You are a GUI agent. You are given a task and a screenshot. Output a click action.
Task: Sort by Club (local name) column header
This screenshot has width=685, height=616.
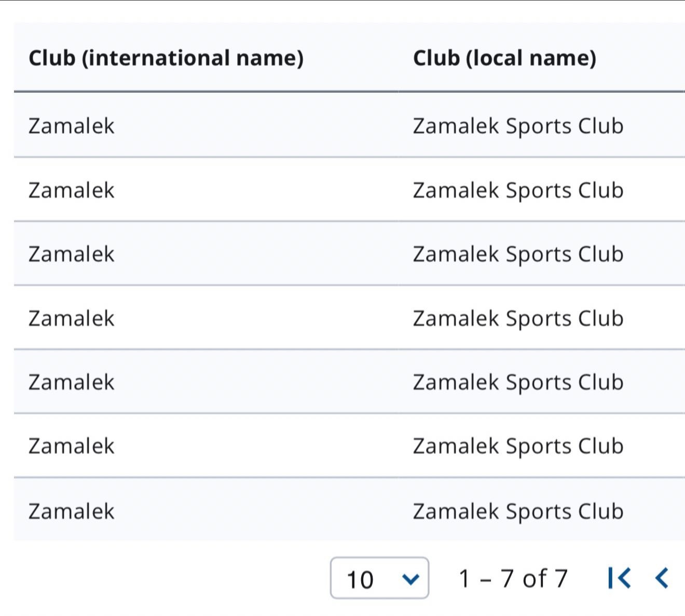coord(504,58)
